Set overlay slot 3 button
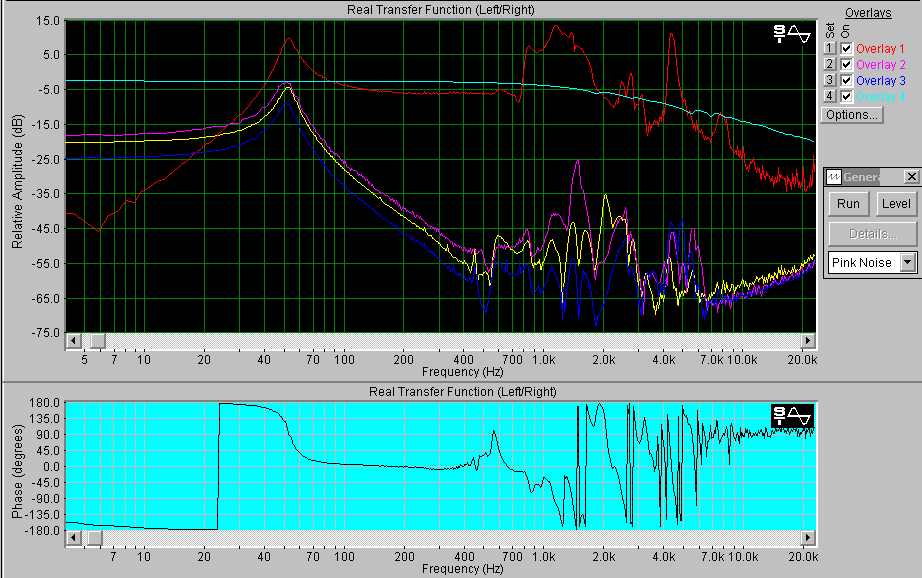The width and height of the screenshot is (922, 578). 830,80
